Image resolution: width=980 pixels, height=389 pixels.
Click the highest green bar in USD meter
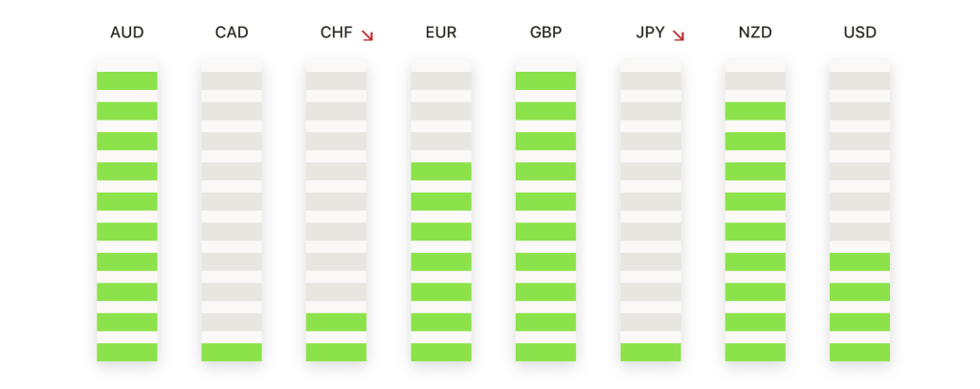[x=860, y=262]
